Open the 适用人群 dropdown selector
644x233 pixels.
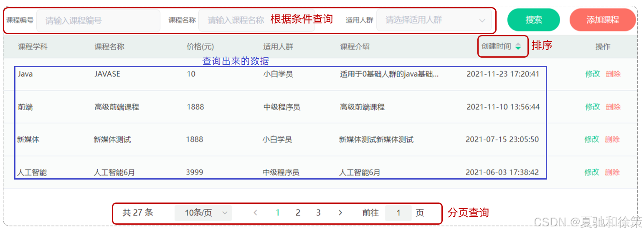point(435,20)
